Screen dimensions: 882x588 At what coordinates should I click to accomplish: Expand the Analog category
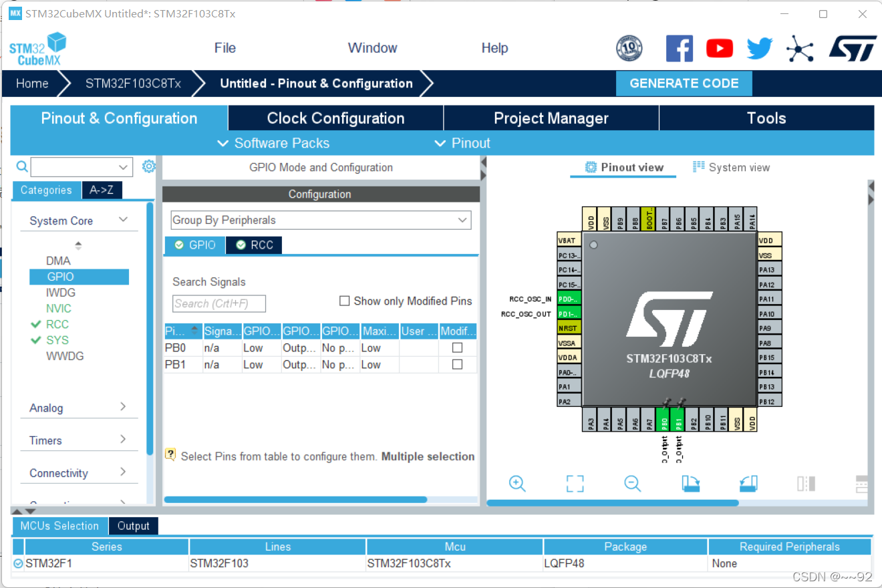123,407
